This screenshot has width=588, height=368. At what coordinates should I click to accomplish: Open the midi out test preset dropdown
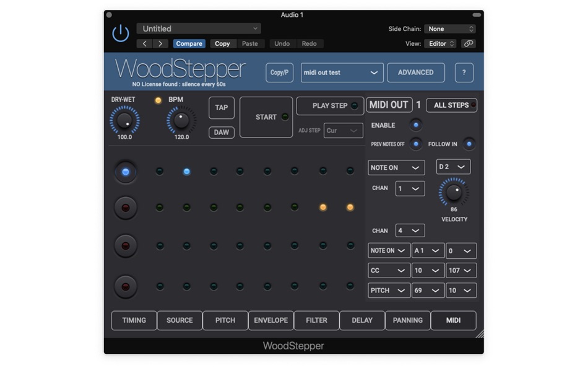click(342, 72)
